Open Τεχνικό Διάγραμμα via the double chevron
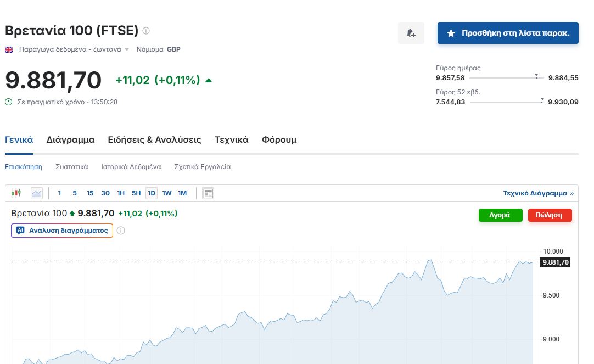Image resolution: width=594 pixels, height=364 pixels. [571, 193]
